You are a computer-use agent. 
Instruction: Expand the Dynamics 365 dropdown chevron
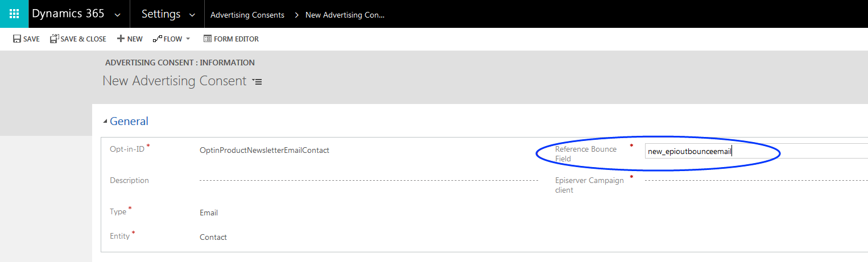[x=118, y=15]
